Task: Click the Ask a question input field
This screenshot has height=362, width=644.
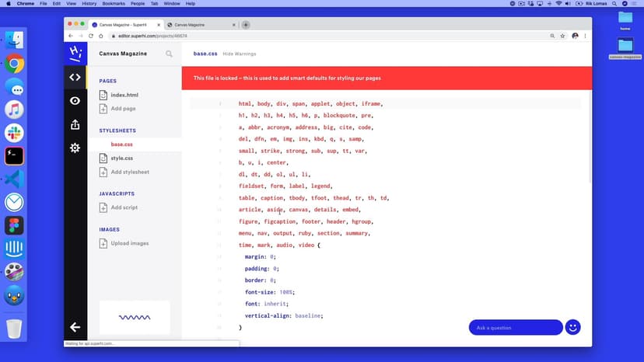Action: point(515,327)
